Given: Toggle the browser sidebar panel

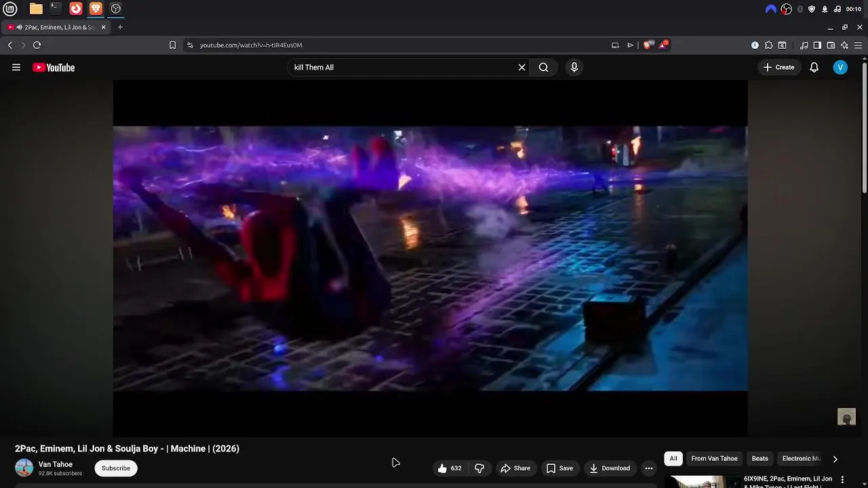Looking at the screenshot, I should tap(817, 45).
